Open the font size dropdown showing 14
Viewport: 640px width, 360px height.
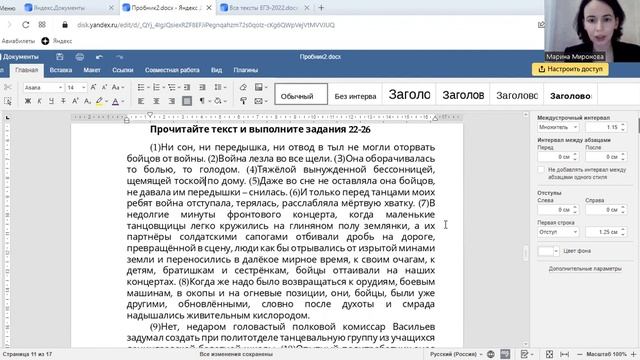pyautogui.click(x=76, y=88)
